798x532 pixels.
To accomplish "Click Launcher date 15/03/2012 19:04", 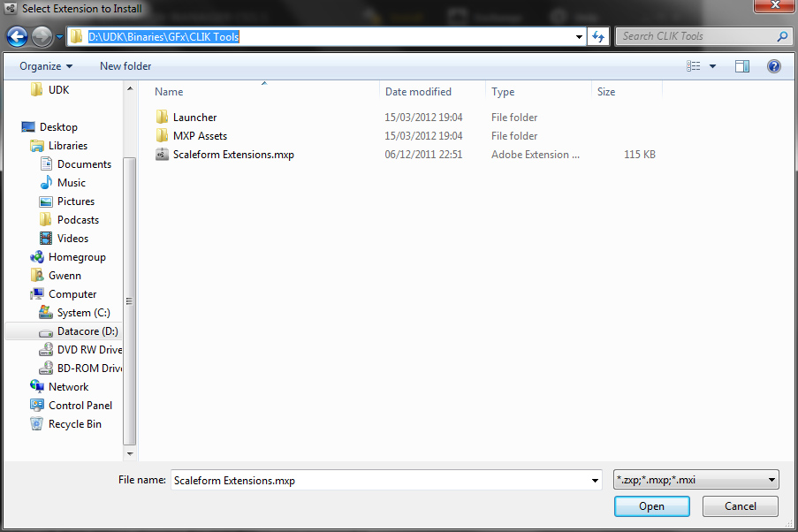I will pyautogui.click(x=423, y=118).
